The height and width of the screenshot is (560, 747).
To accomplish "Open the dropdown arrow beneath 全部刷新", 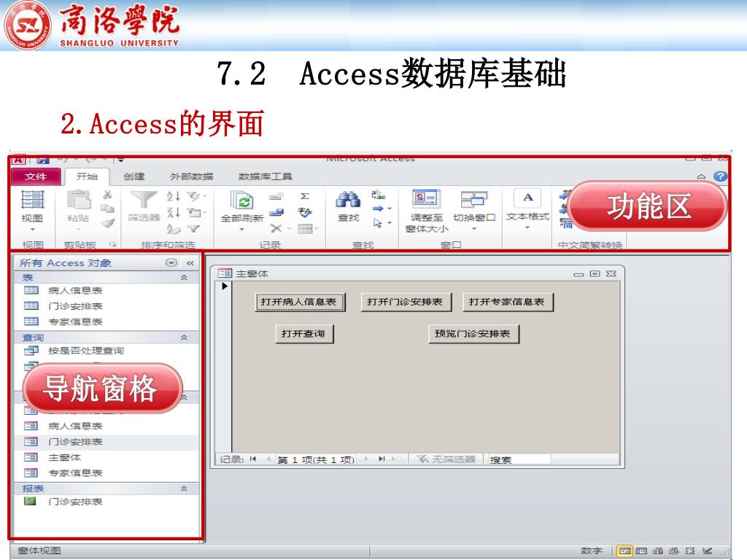I will [241, 230].
